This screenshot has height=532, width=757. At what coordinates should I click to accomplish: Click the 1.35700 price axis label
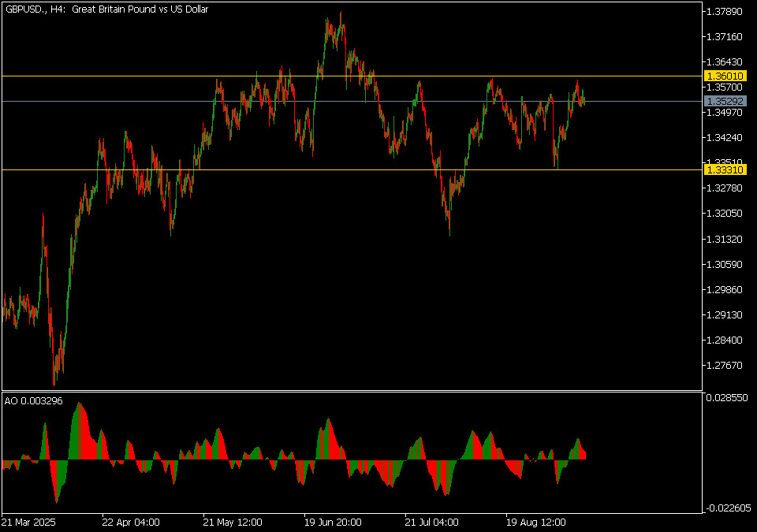(x=724, y=87)
